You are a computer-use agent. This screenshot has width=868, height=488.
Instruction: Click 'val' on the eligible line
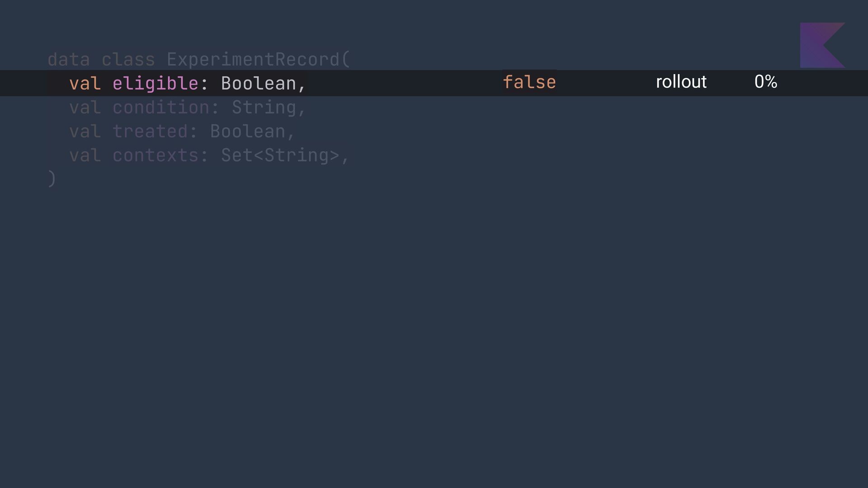coord(85,84)
